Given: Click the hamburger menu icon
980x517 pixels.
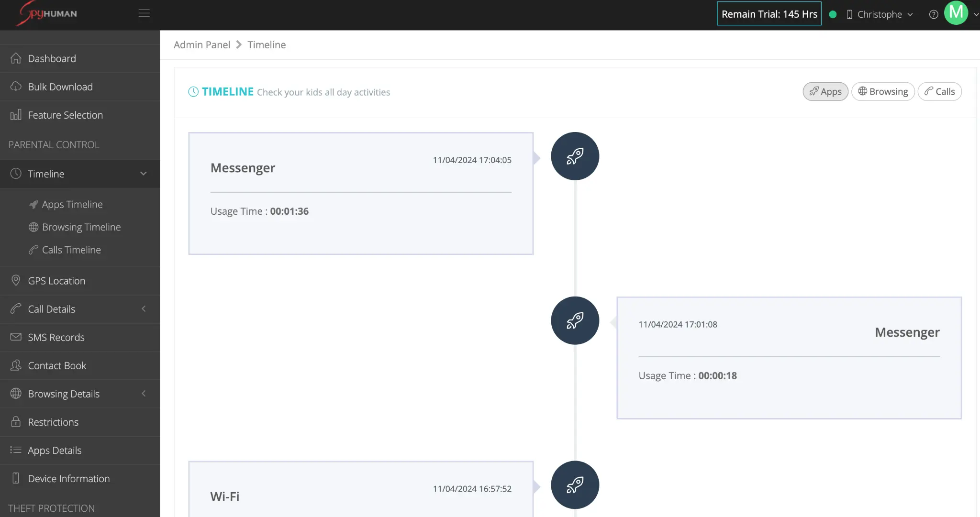Looking at the screenshot, I should (x=144, y=12).
